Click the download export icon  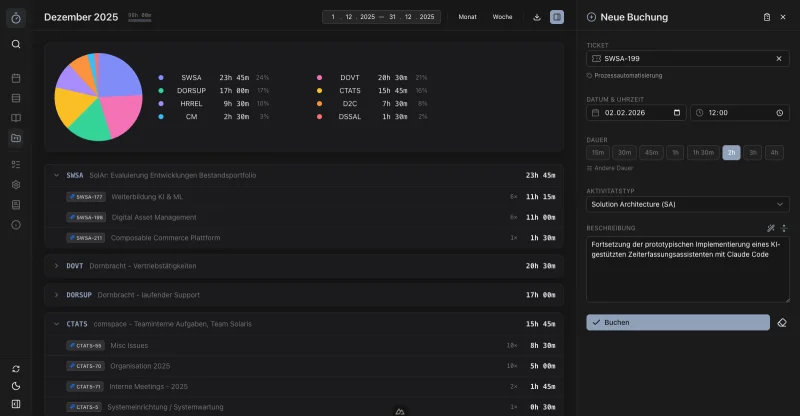[537, 17]
